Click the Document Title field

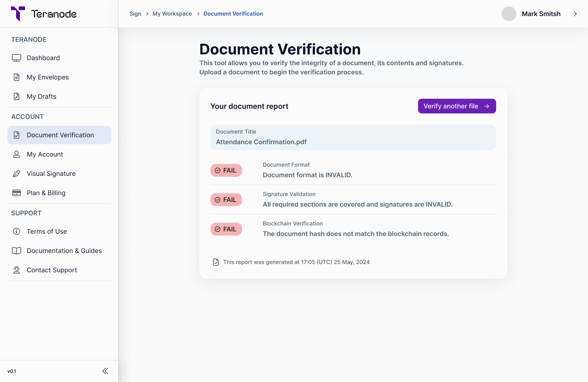coord(353,137)
